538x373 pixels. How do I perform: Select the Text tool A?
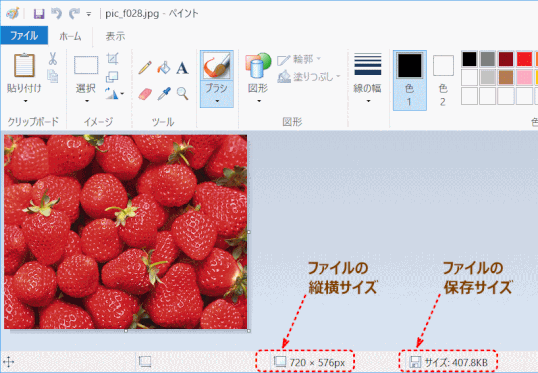pyautogui.click(x=182, y=68)
